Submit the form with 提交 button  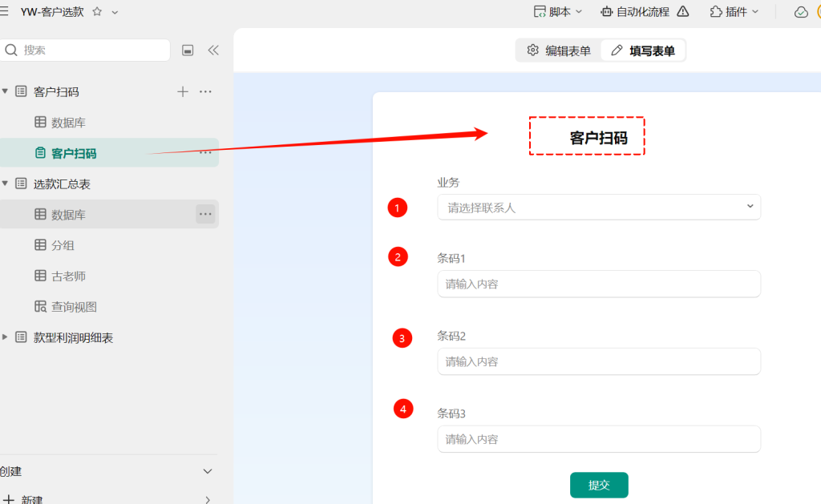(599, 485)
